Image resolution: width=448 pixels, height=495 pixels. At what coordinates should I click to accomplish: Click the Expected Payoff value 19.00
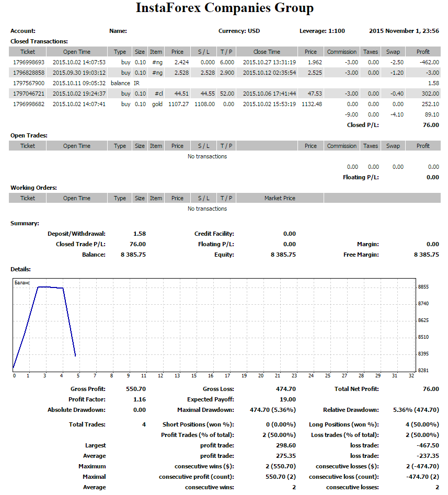288,399
